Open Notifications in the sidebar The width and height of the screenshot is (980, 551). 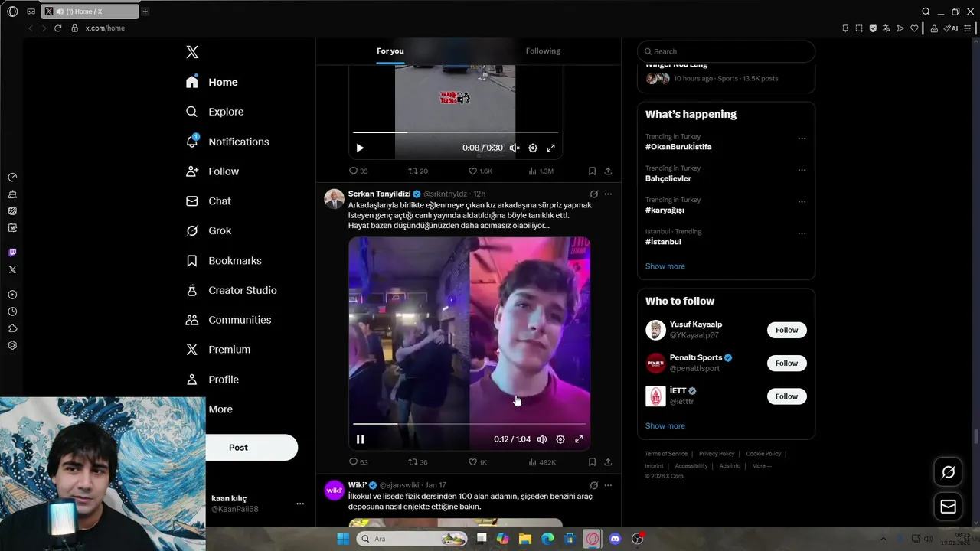coord(227,142)
